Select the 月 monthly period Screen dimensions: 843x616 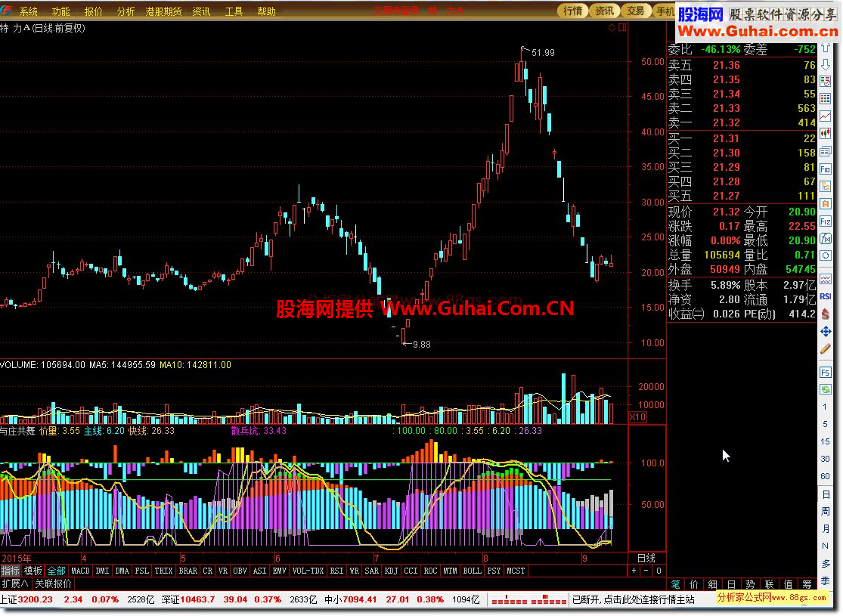[826, 529]
